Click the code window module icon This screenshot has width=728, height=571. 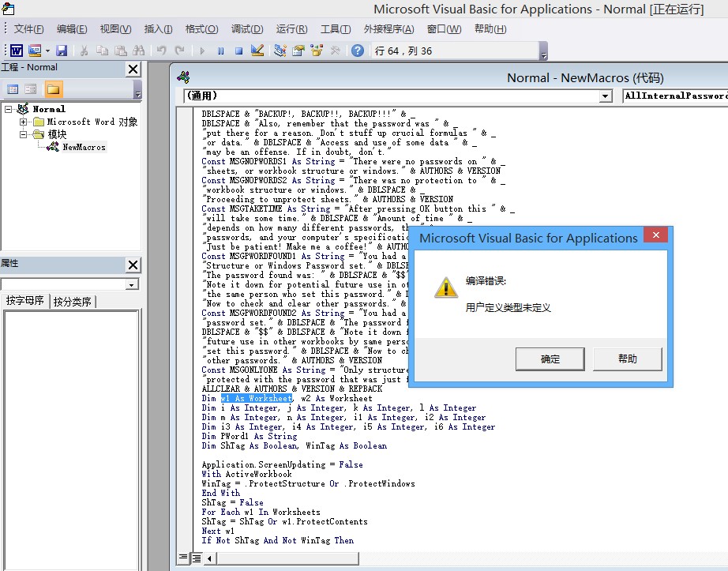click(x=183, y=77)
